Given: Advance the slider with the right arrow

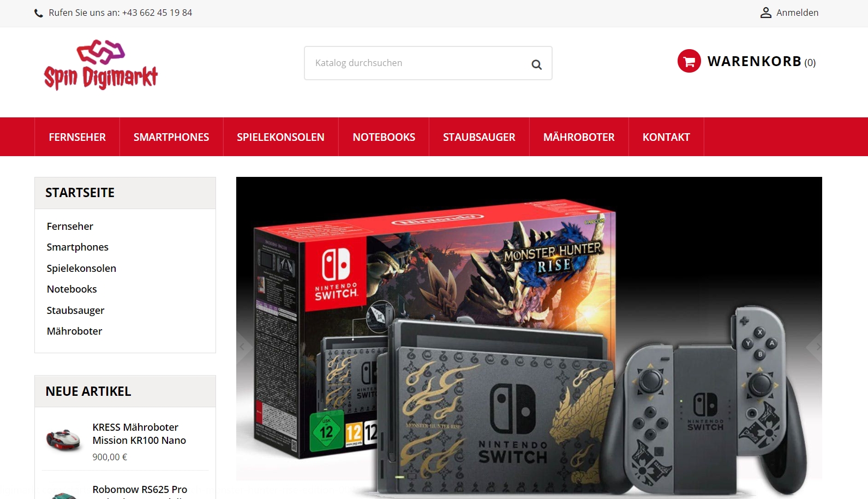Looking at the screenshot, I should (817, 347).
